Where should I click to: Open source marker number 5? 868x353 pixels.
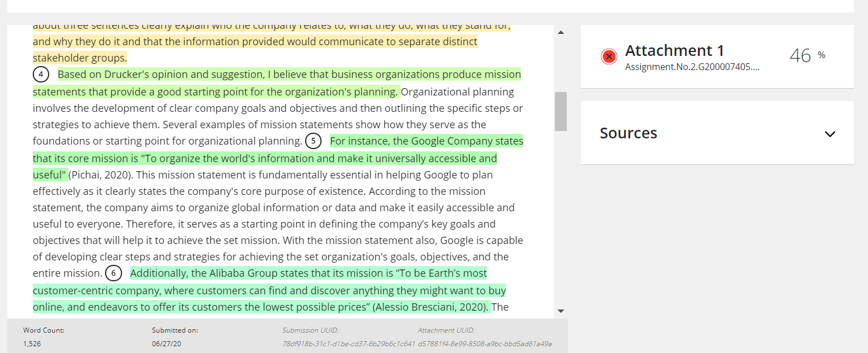coord(313,141)
